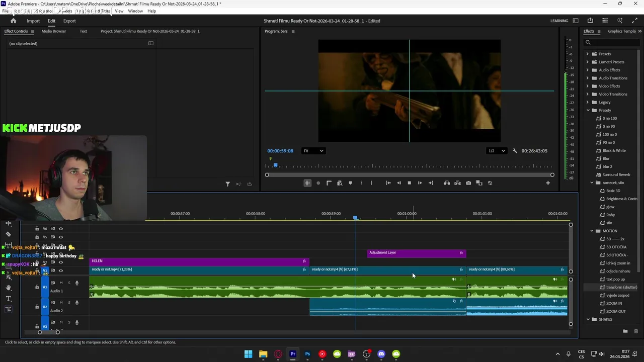
Task: Open the Help menu
Action: click(151, 11)
